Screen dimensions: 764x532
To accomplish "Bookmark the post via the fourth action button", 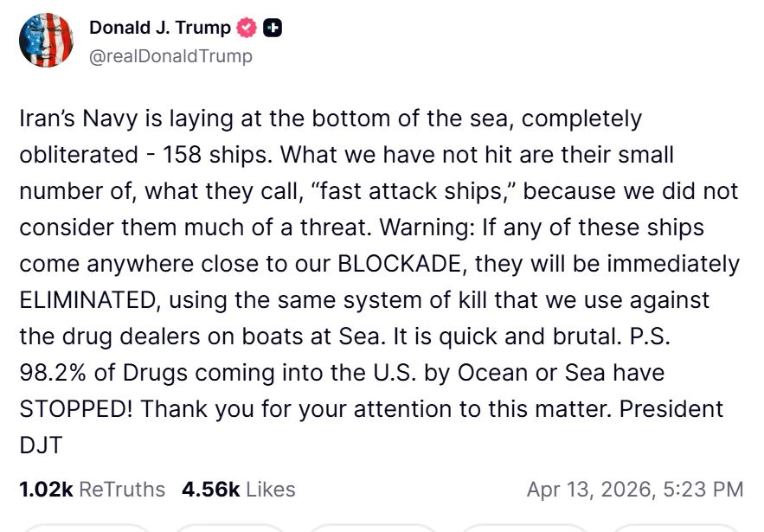I will tap(523, 529).
